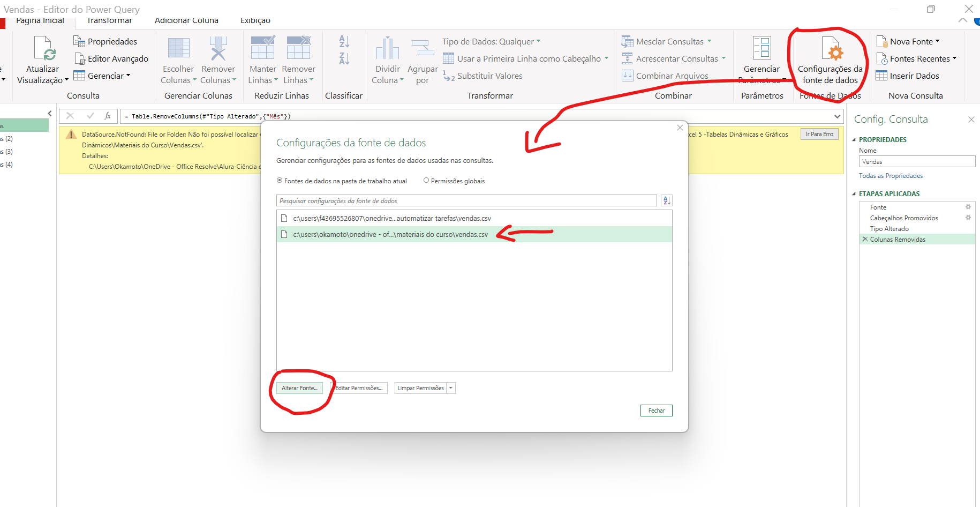This screenshot has width=980, height=507.
Task: Collapse the PROPRIEDADES section
Action: (x=854, y=140)
